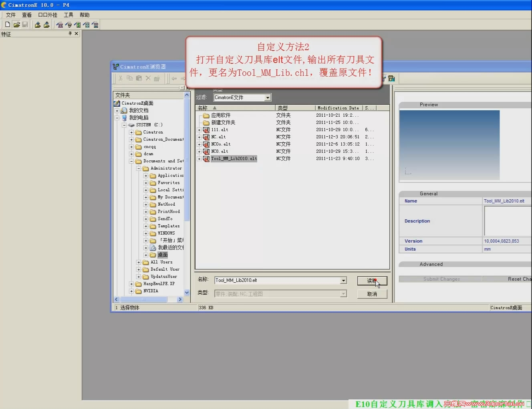Select the 桌面 folder in tree
This screenshot has width=532, height=409.
(x=163, y=255)
